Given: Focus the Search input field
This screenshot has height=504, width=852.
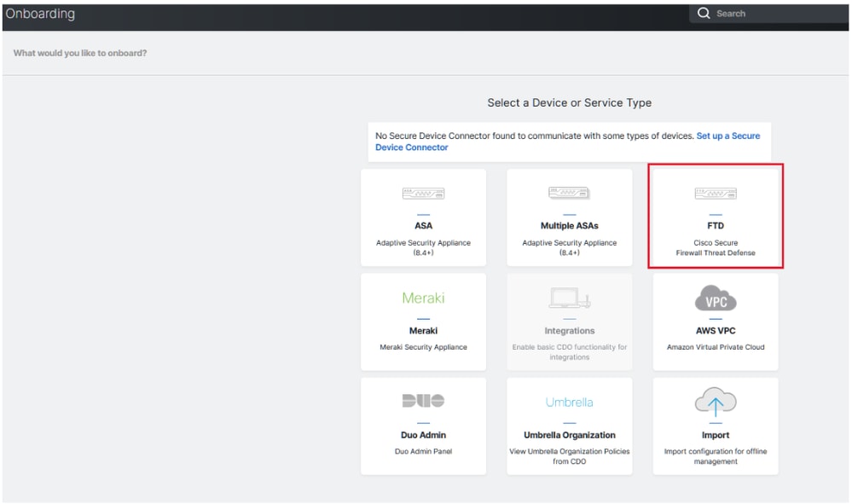Looking at the screenshot, I should [x=768, y=14].
